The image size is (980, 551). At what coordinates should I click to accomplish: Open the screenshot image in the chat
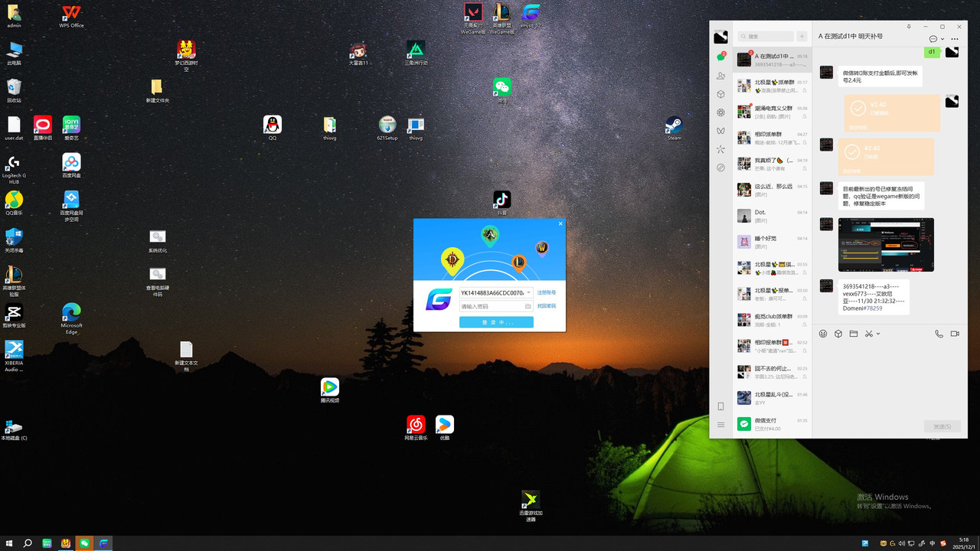[x=886, y=245]
